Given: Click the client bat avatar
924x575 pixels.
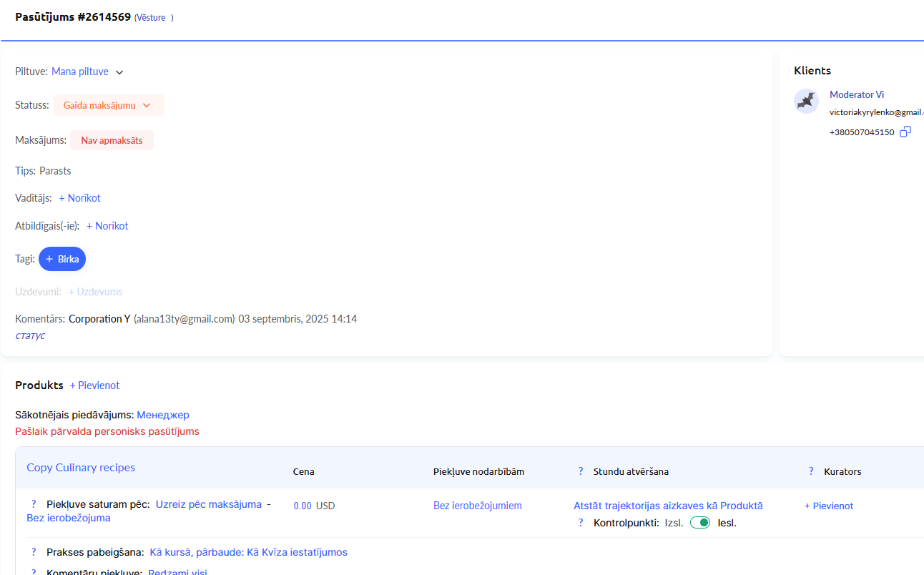Looking at the screenshot, I should 806,101.
